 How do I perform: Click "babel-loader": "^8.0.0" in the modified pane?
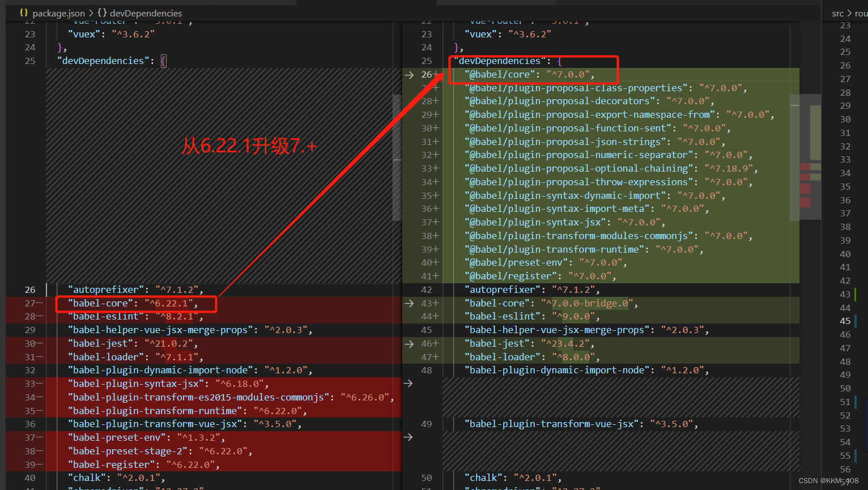click(x=533, y=357)
